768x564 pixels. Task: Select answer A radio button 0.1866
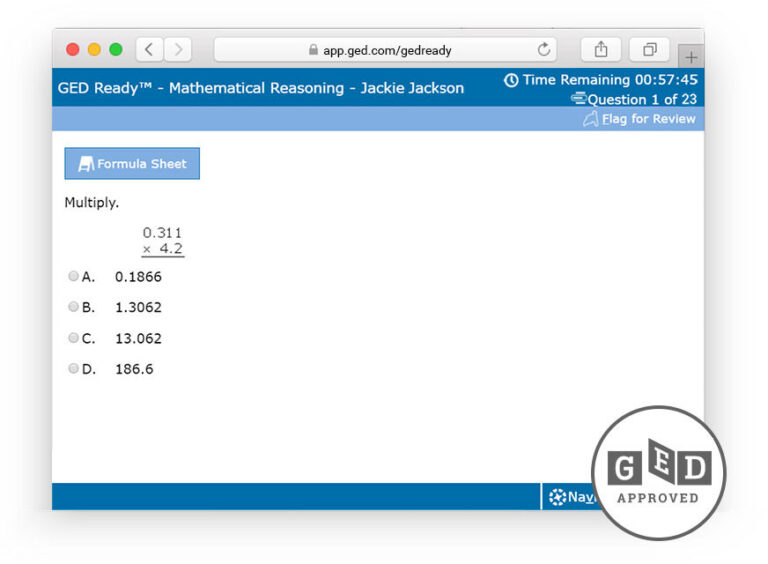(73, 276)
